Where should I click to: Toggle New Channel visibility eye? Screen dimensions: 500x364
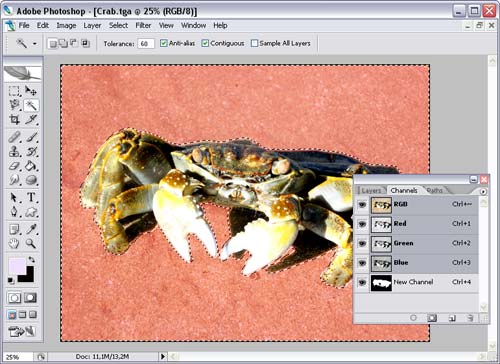pyautogui.click(x=362, y=283)
